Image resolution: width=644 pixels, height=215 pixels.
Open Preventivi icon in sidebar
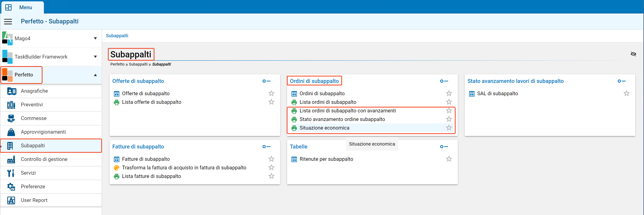click(x=11, y=105)
